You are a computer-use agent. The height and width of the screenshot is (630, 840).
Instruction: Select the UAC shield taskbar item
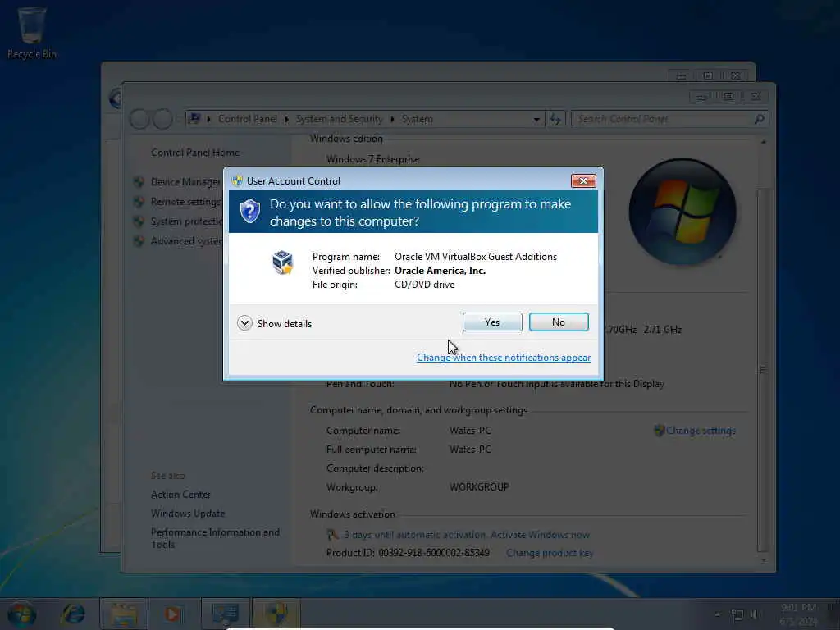276,614
